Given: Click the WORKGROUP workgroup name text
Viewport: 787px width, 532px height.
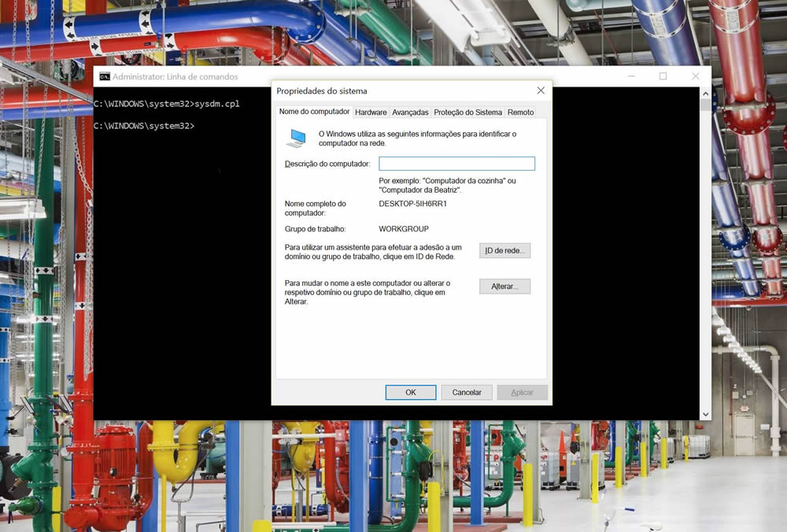Looking at the screenshot, I should coord(403,228).
